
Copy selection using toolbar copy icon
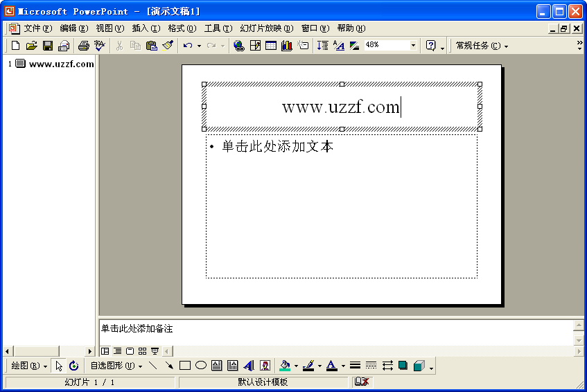[135, 46]
